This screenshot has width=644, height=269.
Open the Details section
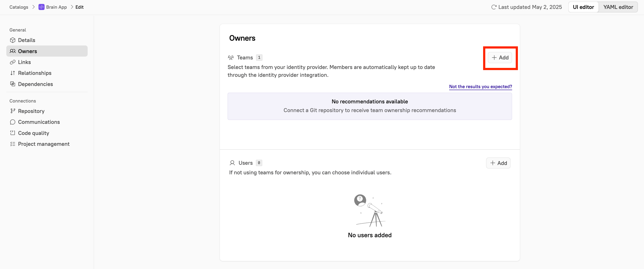click(x=47, y=40)
